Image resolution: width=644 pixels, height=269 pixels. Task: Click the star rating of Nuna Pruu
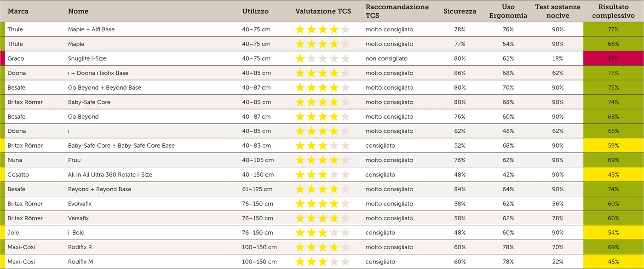click(x=322, y=160)
